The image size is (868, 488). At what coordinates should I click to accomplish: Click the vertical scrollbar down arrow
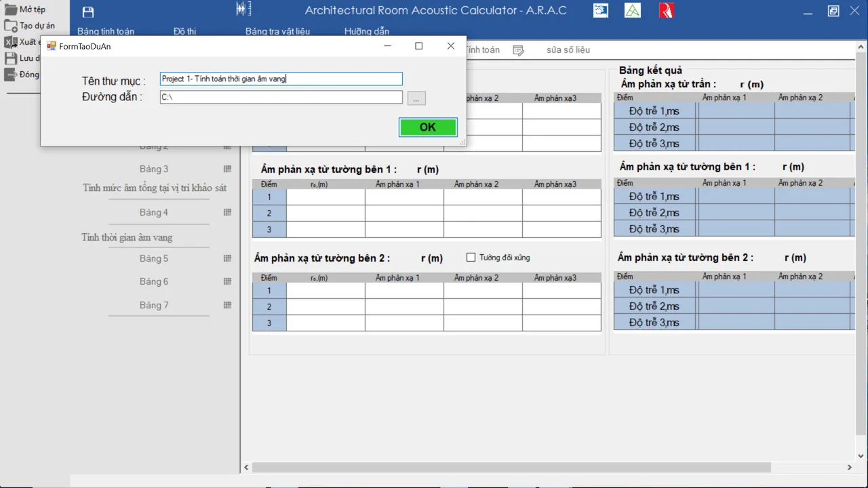coord(861,455)
